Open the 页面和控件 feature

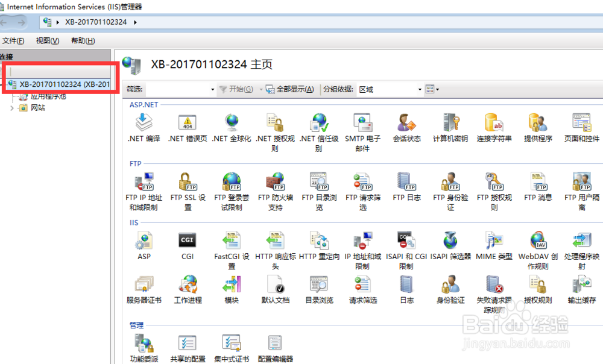[582, 128]
